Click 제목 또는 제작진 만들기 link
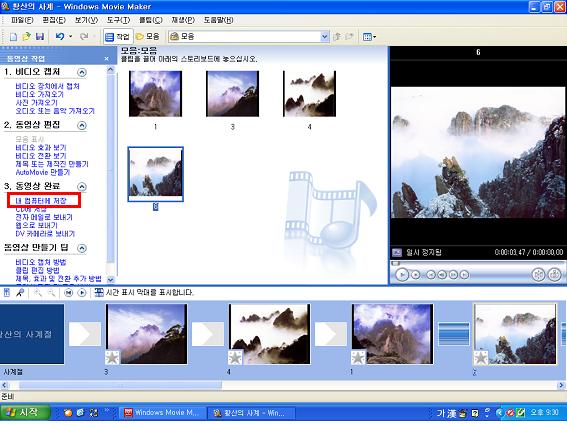 [x=52, y=164]
